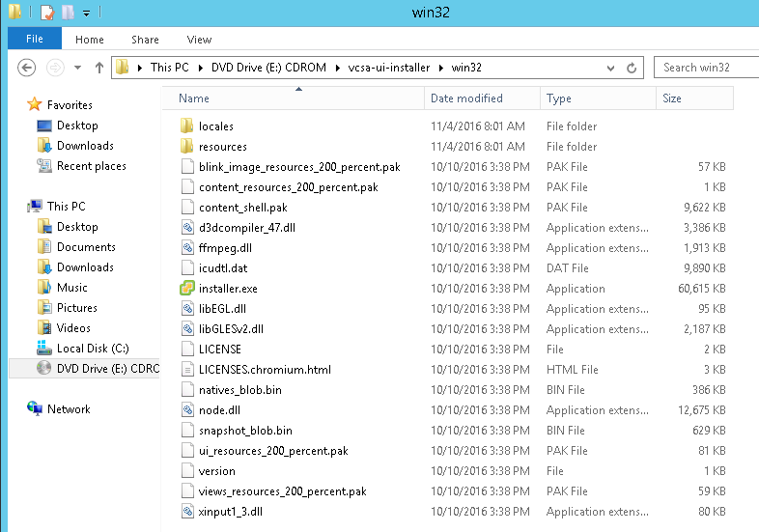759x532 pixels.
Task: Click the installer.exe application icon
Action: point(188,289)
